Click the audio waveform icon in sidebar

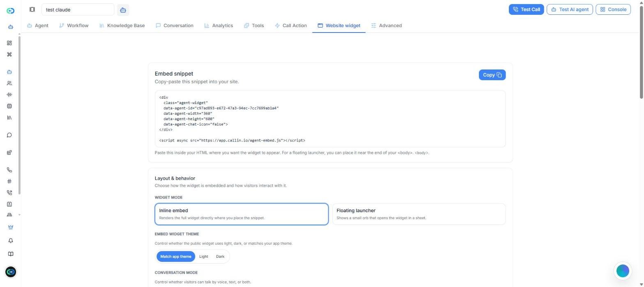(9, 95)
